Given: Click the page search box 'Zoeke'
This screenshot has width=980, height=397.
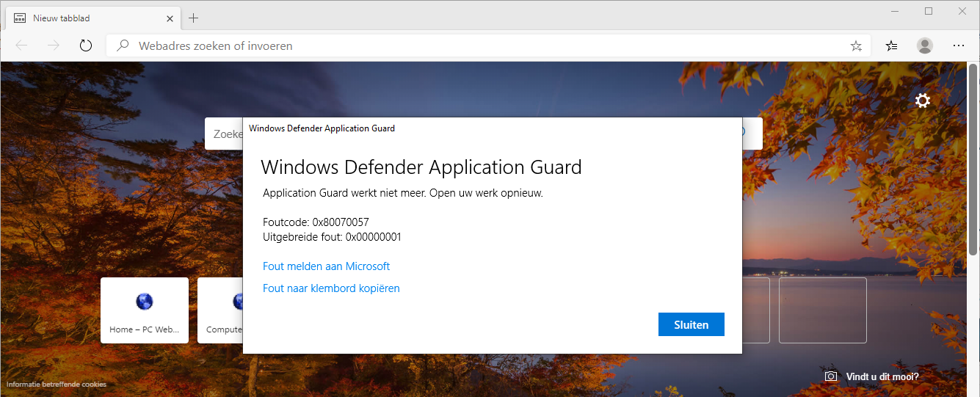Looking at the screenshot, I should pos(224,134).
